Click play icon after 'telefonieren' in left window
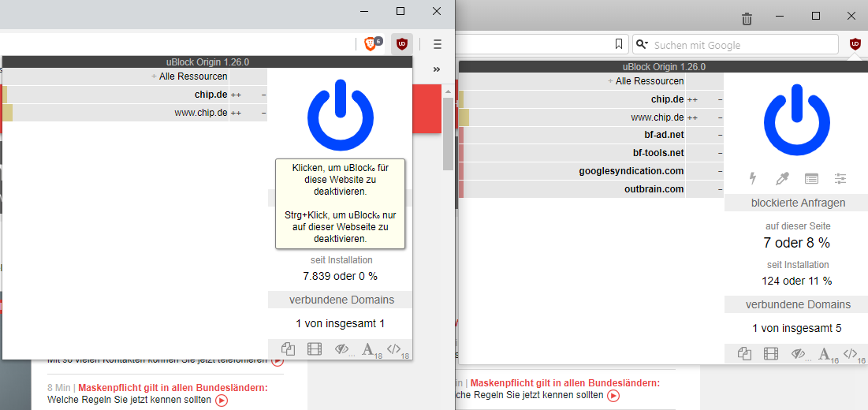The width and height of the screenshot is (868, 410). (278, 361)
